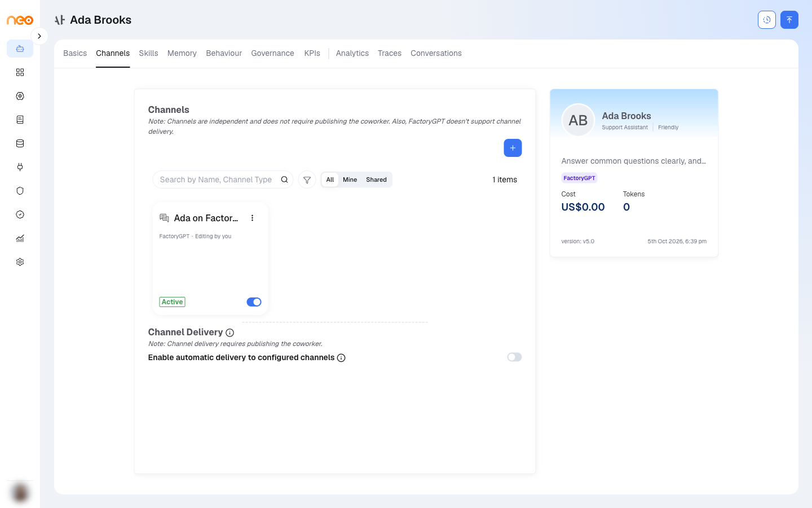Expand the sidebar with chevron arrow
This screenshot has width=812, height=508.
click(x=39, y=36)
